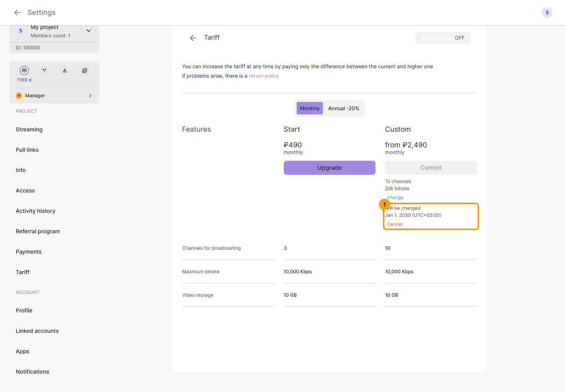Viewport: 565px width, 392px height.
Task: Select the broadcast streaming icon
Action: pyautogui.click(x=24, y=71)
